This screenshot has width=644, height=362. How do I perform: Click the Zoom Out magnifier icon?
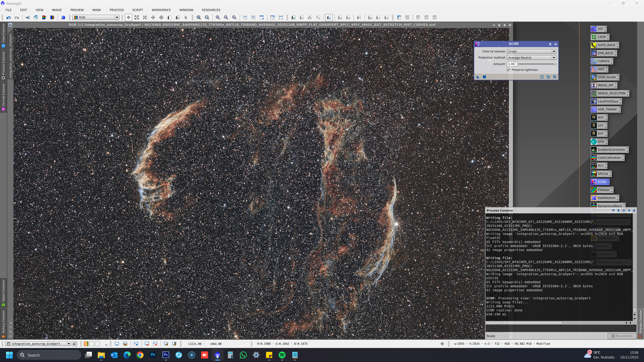pos(207,17)
